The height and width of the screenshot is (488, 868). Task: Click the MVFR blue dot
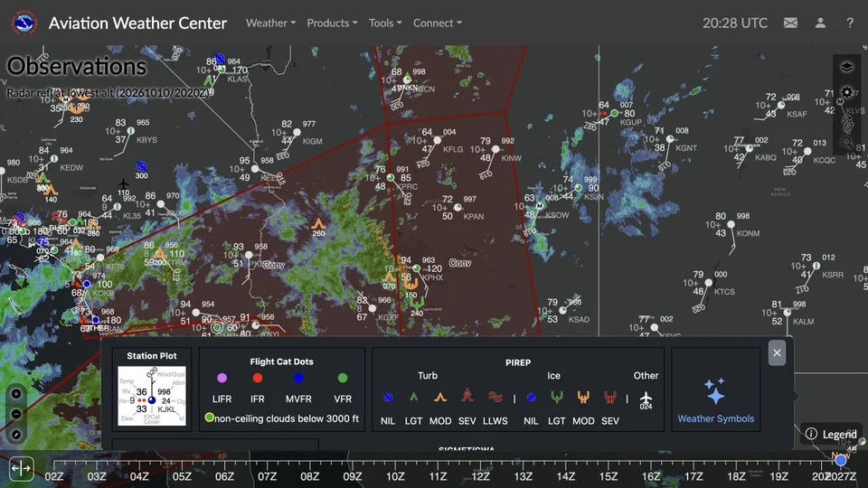(x=298, y=378)
